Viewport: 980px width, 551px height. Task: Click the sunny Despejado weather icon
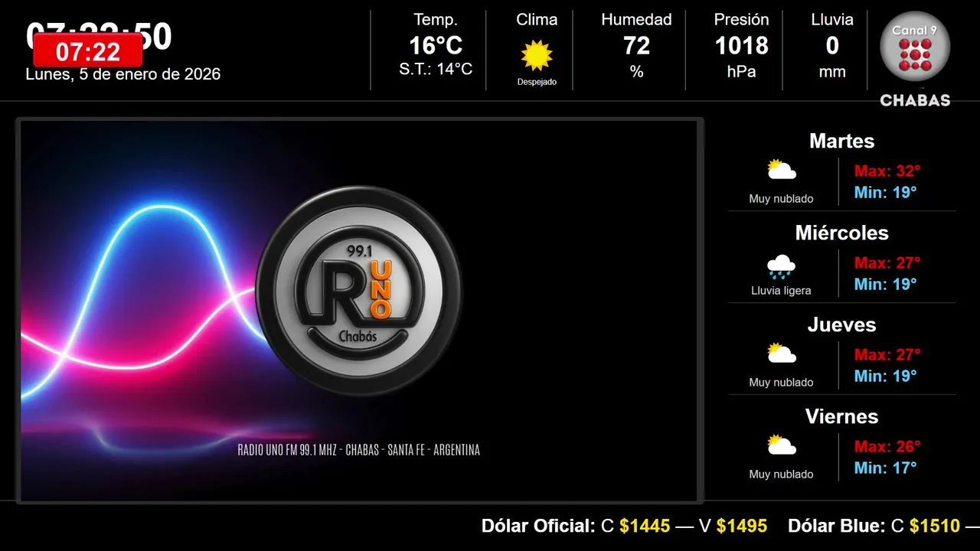pos(537,55)
